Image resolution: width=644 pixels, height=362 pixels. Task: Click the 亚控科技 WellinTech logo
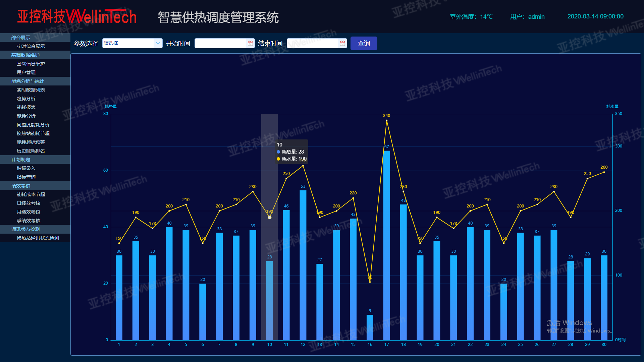pyautogui.click(x=77, y=16)
